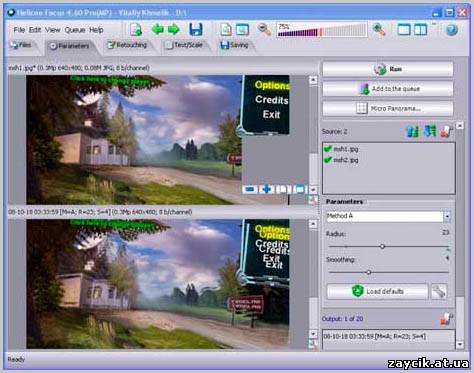Switch to single-pane view layout icon
Image resolution: width=474 pixels, height=373 pixels.
[404, 30]
